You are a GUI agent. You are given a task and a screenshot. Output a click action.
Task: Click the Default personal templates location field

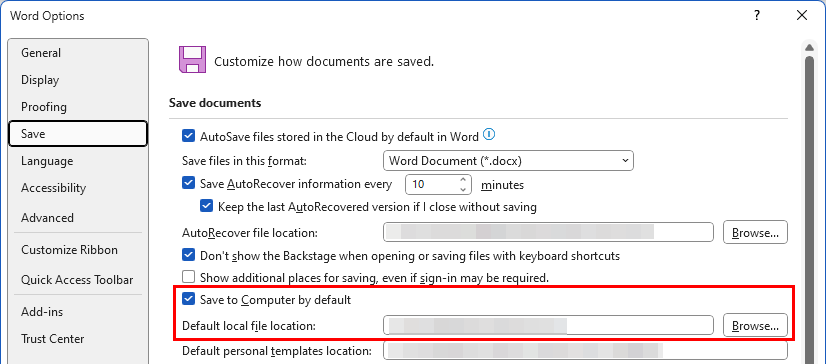tap(585, 350)
